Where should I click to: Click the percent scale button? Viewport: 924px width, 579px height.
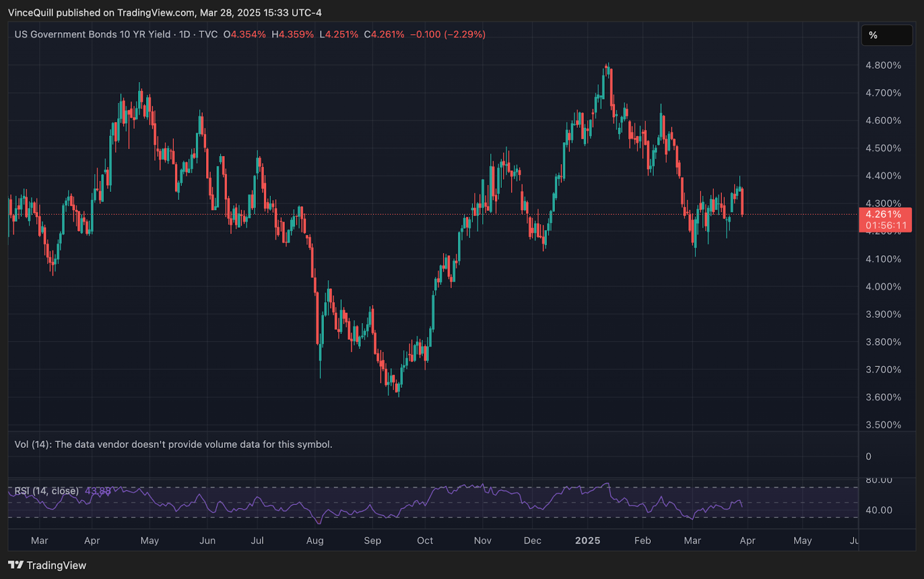(x=886, y=35)
